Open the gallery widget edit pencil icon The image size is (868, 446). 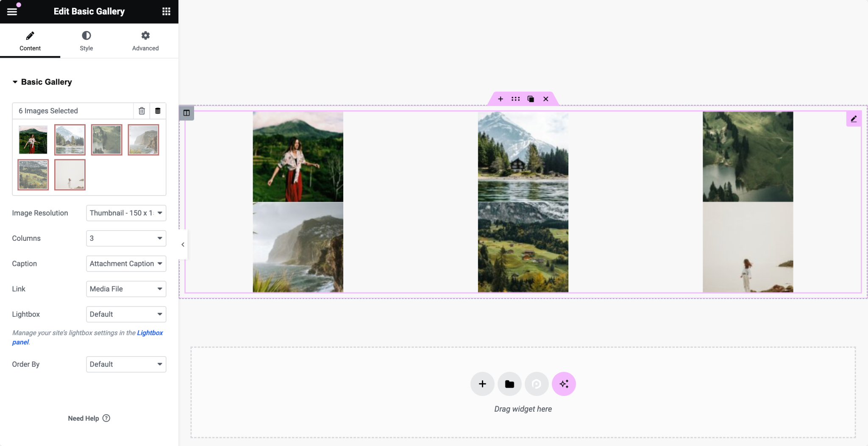click(854, 119)
